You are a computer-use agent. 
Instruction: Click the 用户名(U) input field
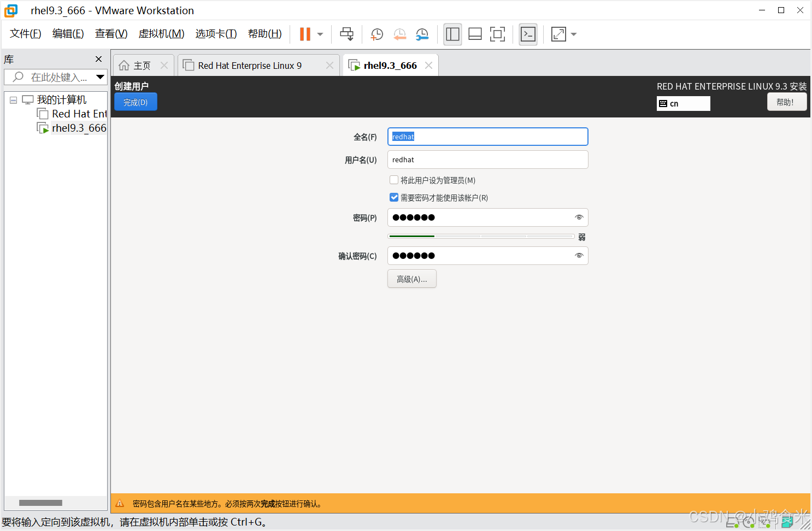[x=487, y=160]
